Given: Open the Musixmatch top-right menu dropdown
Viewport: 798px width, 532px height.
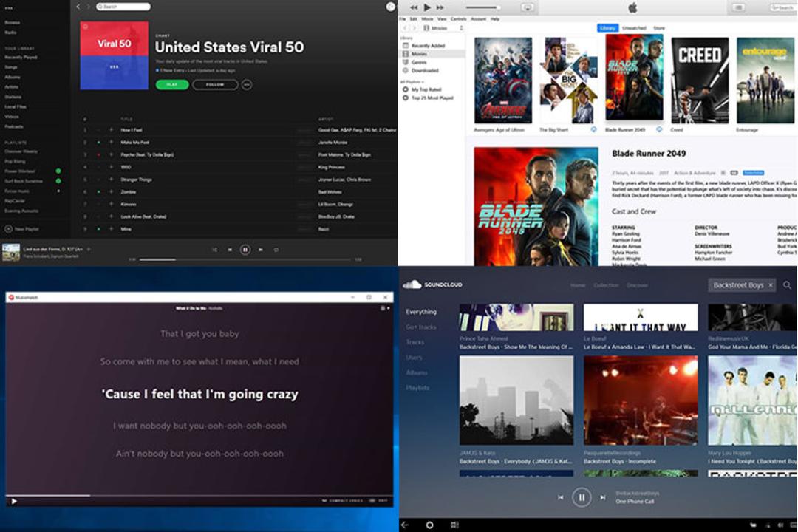Looking at the screenshot, I should point(385,309).
